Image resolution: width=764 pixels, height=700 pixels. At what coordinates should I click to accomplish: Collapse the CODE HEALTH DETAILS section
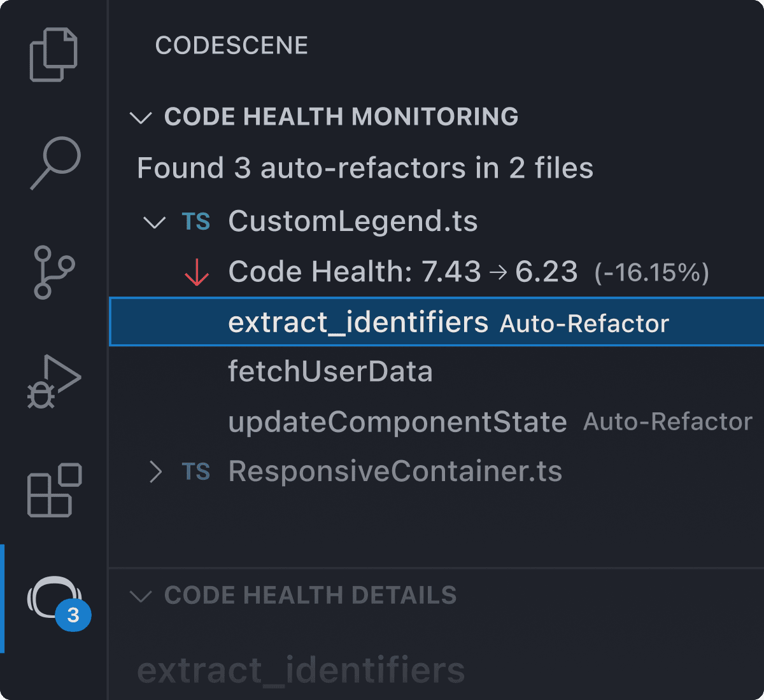141,596
